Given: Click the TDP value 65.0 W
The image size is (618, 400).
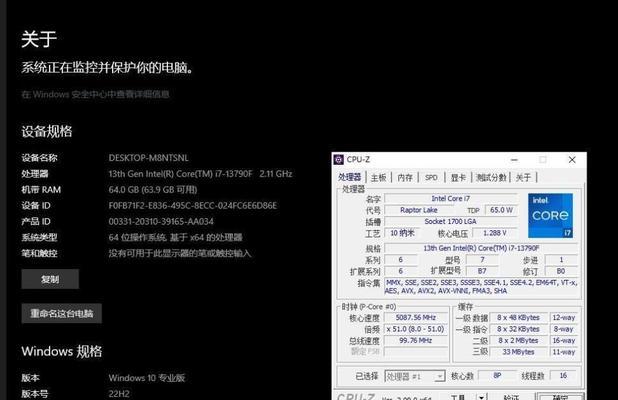Looking at the screenshot, I should click(x=501, y=210).
